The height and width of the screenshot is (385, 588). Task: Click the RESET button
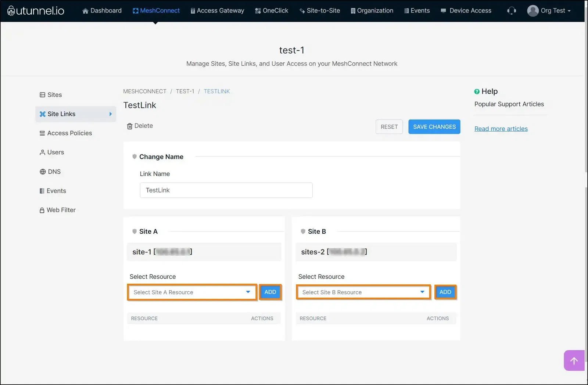(x=389, y=127)
